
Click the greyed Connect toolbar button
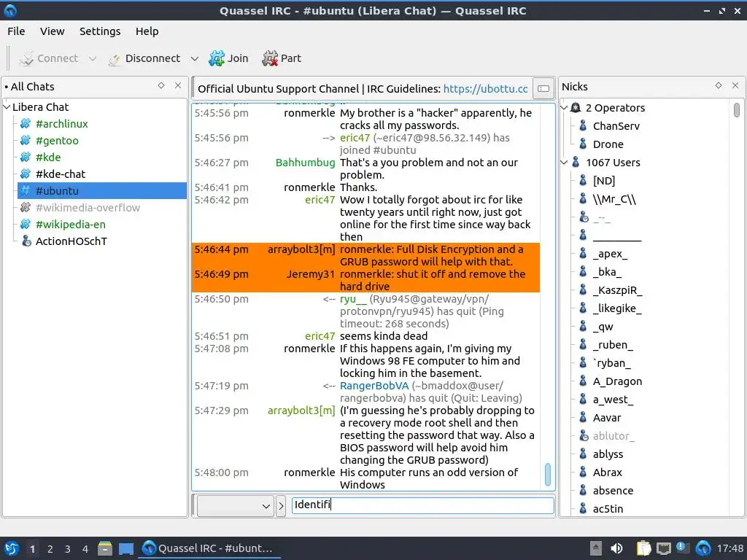(x=49, y=58)
